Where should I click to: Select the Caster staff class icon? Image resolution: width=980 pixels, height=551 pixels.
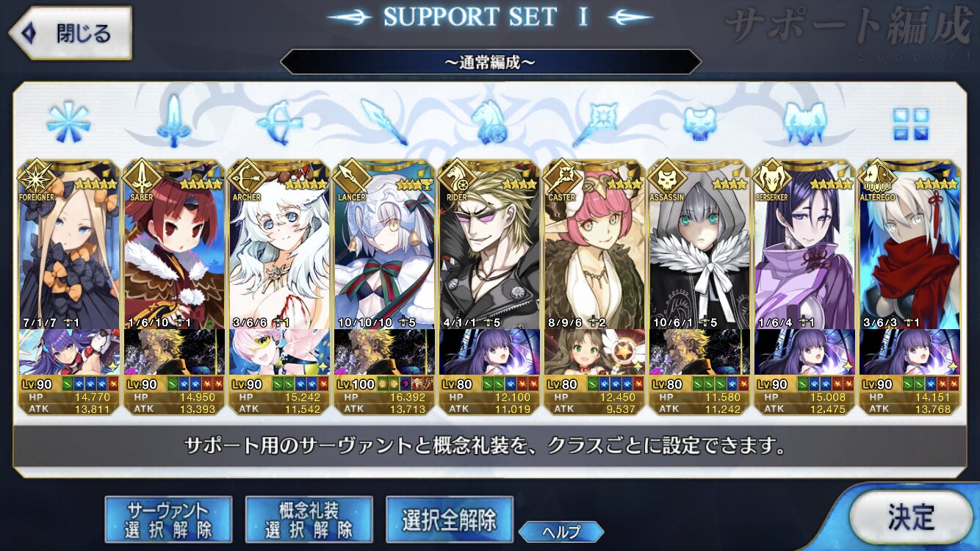click(x=594, y=121)
